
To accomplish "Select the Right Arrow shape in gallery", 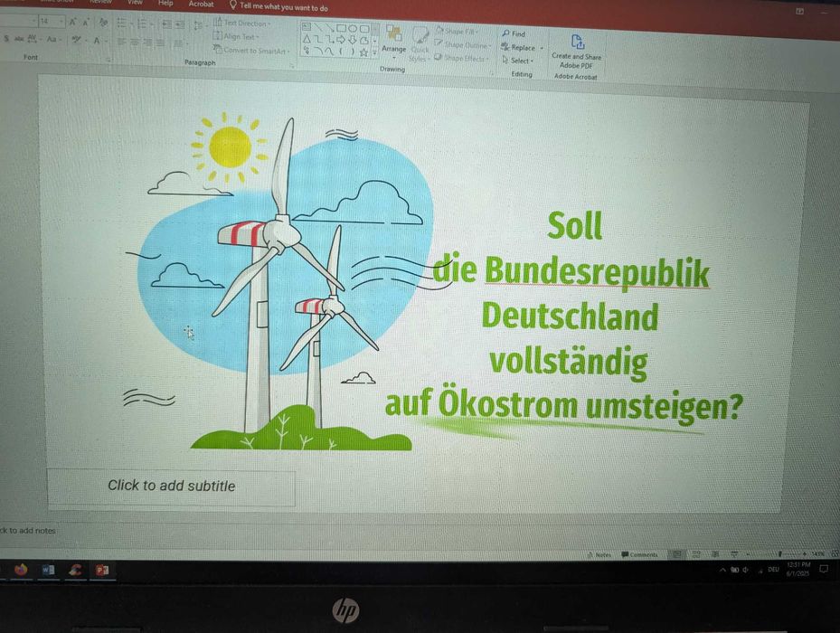I will coord(341,40).
